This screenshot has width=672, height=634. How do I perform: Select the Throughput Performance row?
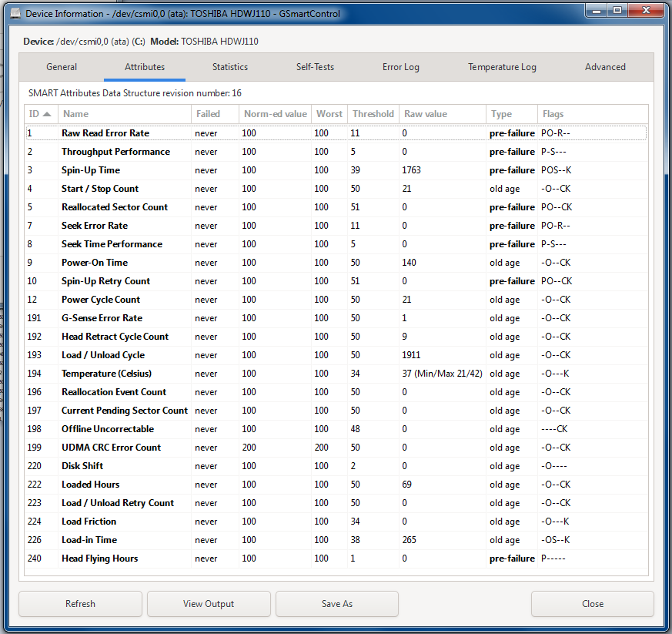[336, 152]
